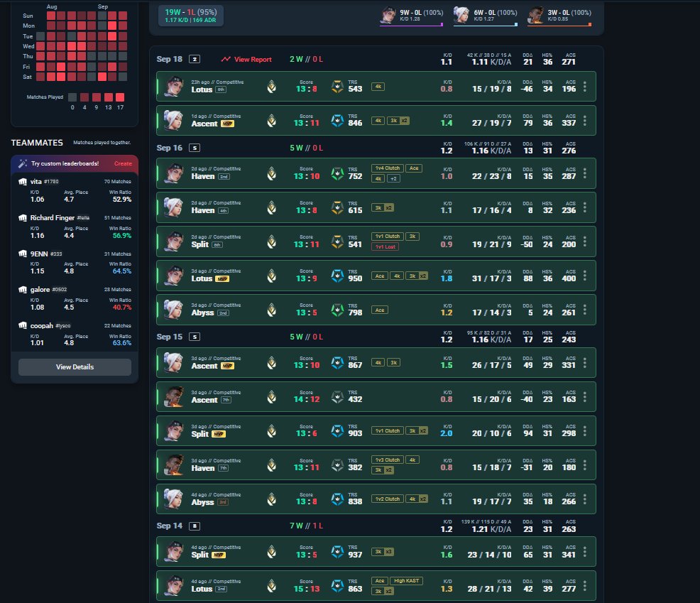Click the fist icon beside 9ENN
The width and height of the screenshot is (700, 603).
pos(22,254)
